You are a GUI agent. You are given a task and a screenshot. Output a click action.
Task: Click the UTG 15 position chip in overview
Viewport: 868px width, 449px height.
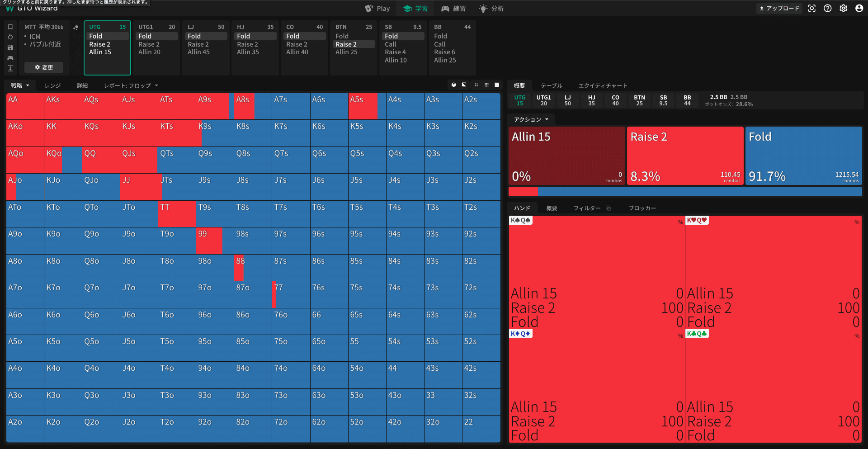[x=520, y=100]
